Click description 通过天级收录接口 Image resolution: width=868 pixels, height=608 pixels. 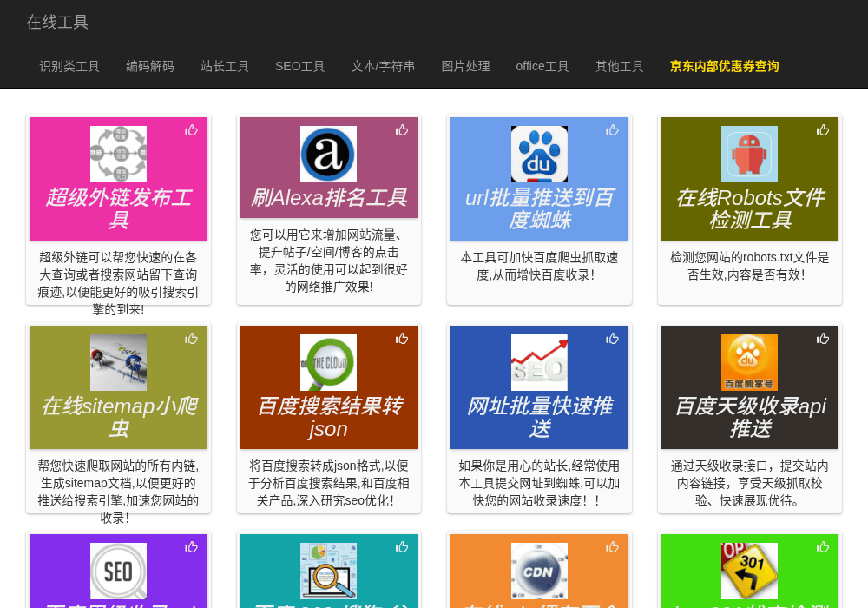coord(750,484)
